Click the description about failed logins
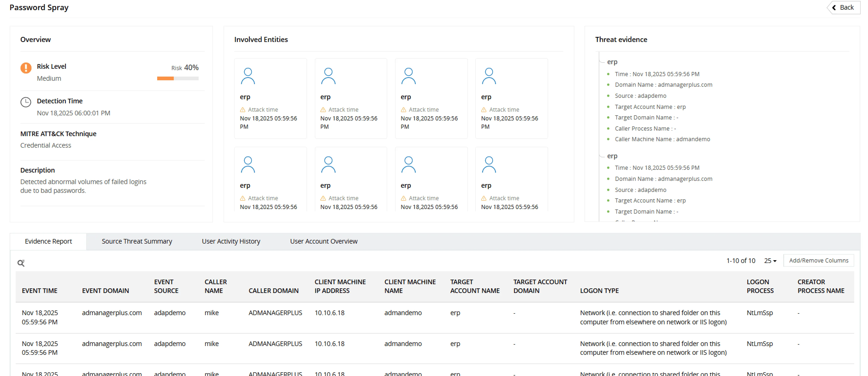868x376 pixels. [x=83, y=186]
